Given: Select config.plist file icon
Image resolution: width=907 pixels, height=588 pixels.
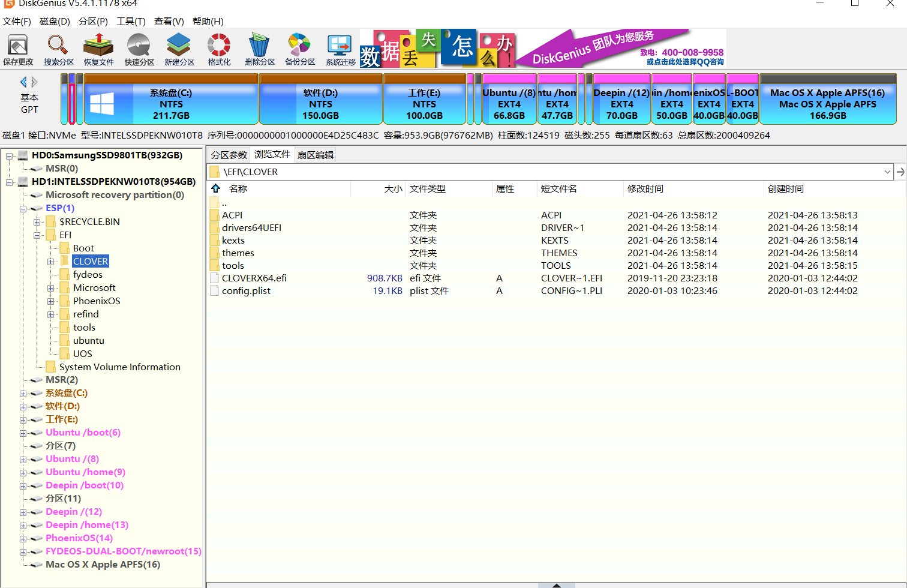Looking at the screenshot, I should pyautogui.click(x=215, y=290).
